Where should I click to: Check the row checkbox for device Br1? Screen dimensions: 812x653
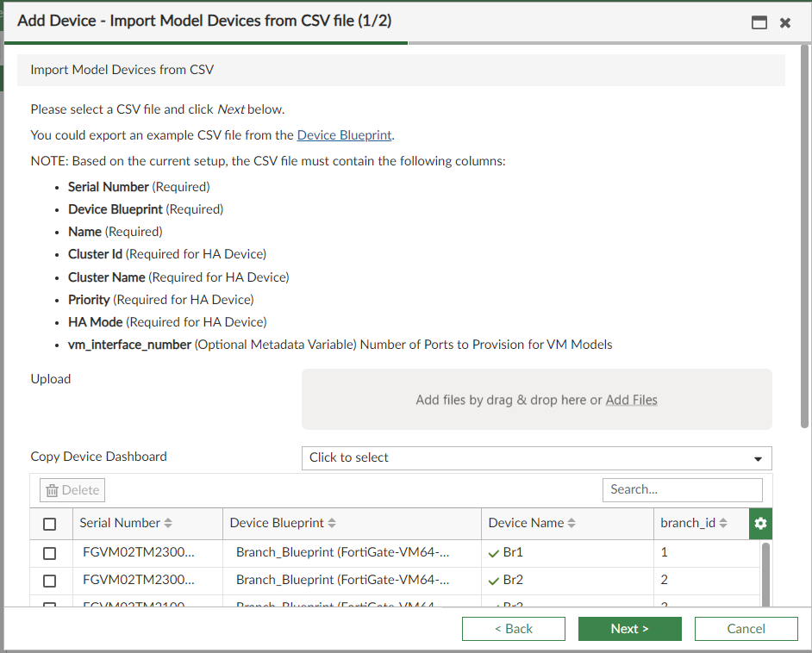click(51, 552)
